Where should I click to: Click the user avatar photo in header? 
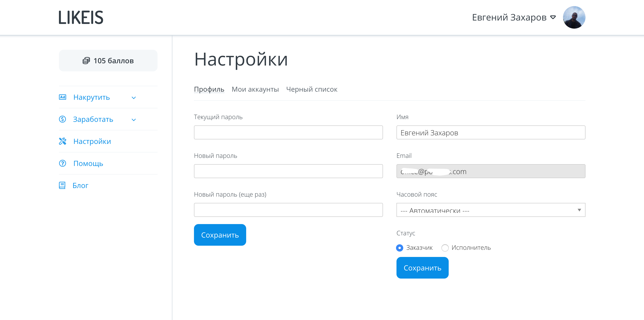pos(574,17)
